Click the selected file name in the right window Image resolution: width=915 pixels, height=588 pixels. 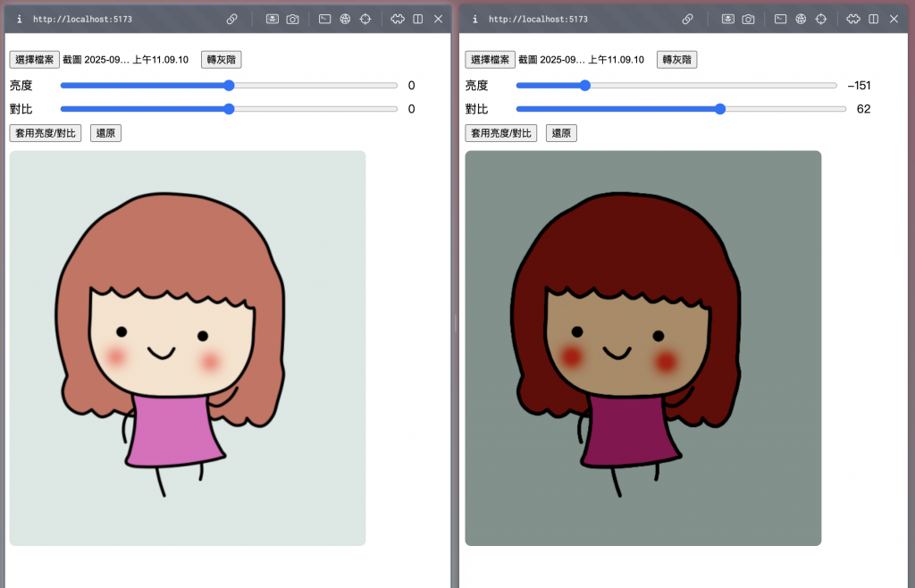point(581,60)
